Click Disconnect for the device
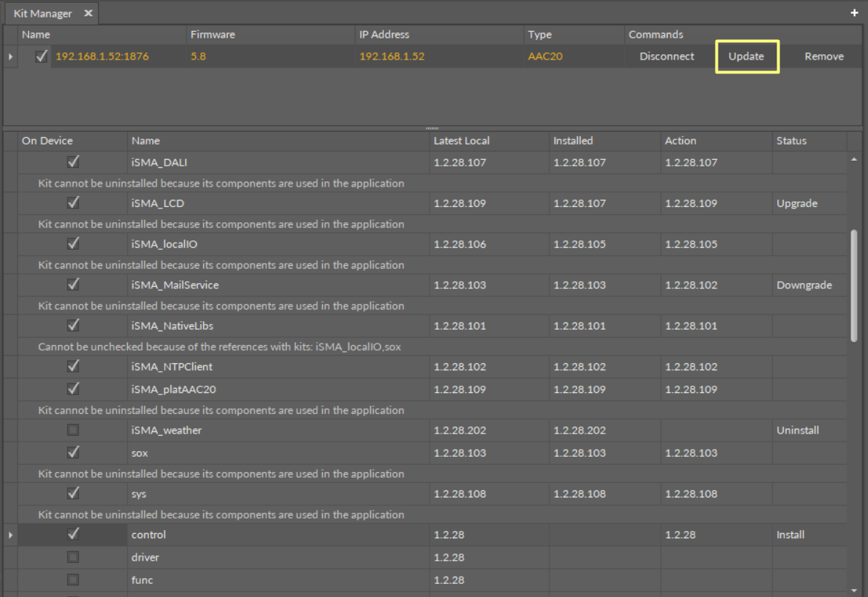The image size is (868, 597). tap(666, 57)
